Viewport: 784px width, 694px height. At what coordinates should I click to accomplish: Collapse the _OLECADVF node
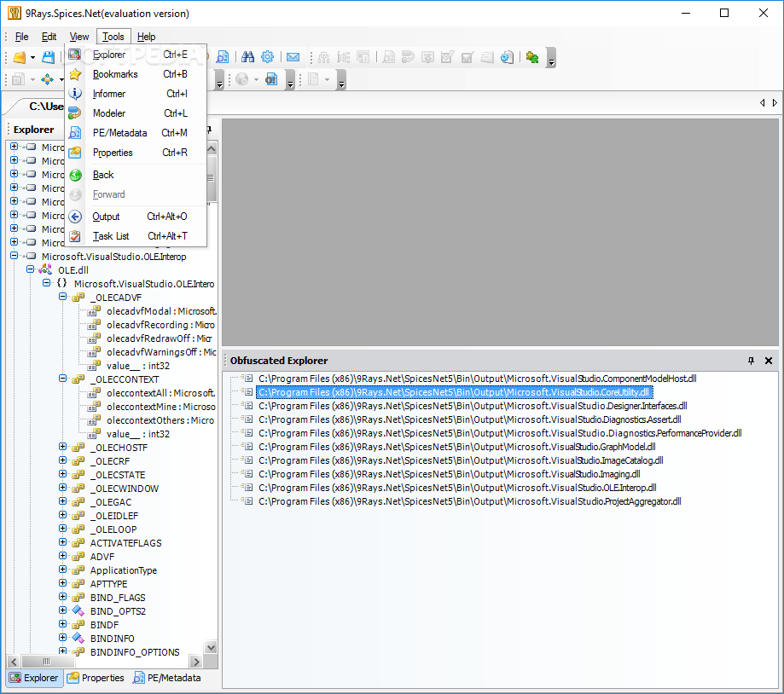62,297
